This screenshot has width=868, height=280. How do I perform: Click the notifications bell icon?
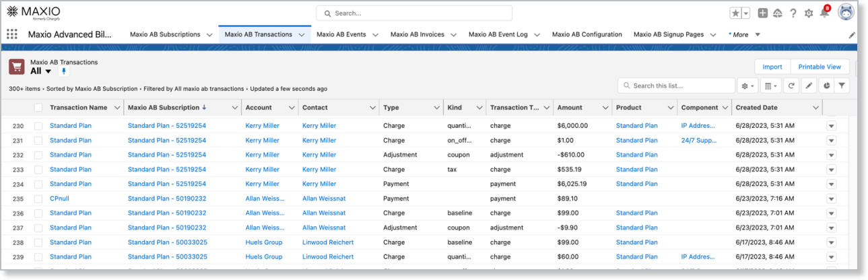(824, 13)
